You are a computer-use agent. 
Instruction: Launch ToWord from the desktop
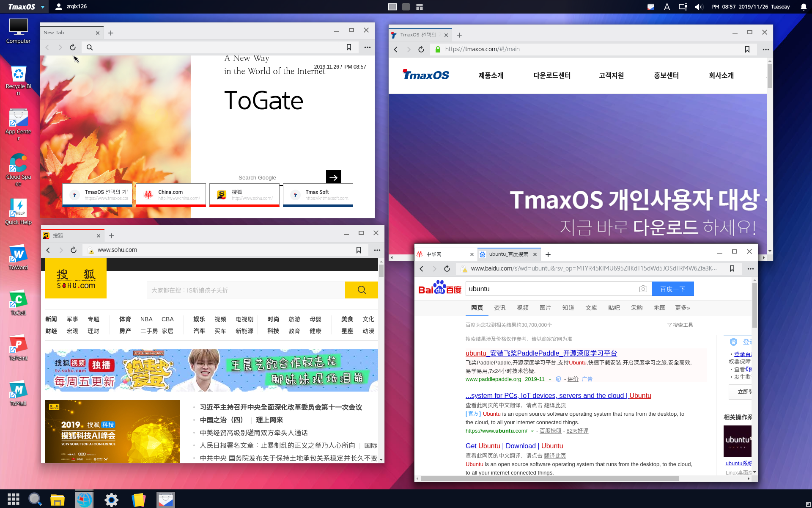18,257
